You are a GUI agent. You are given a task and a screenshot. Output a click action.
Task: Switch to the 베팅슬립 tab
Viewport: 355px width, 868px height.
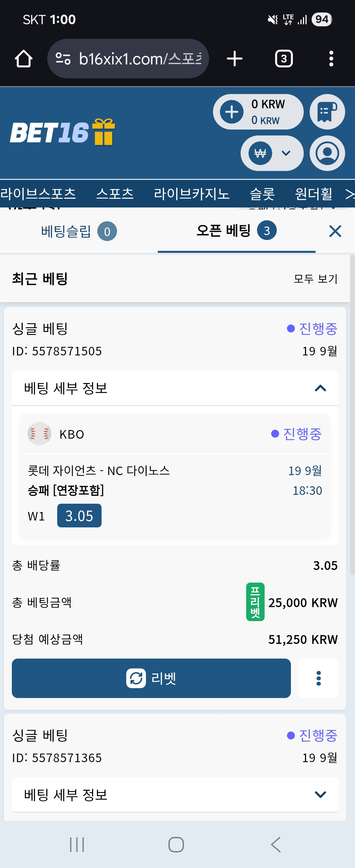(79, 231)
